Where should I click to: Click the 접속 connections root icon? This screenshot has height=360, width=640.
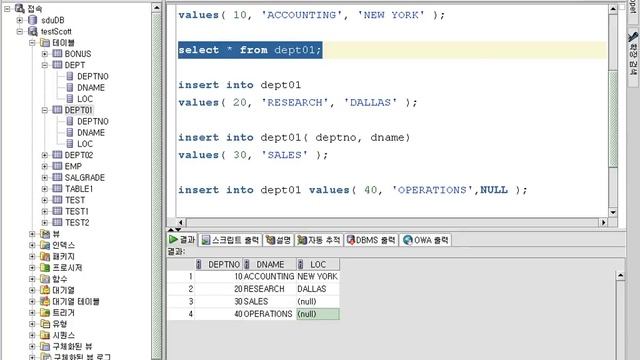pyautogui.click(x=20, y=8)
